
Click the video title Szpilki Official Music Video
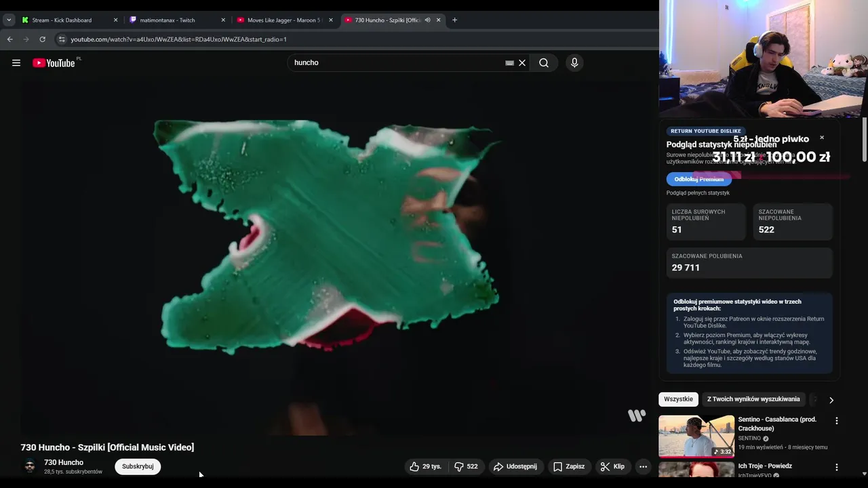pyautogui.click(x=107, y=447)
